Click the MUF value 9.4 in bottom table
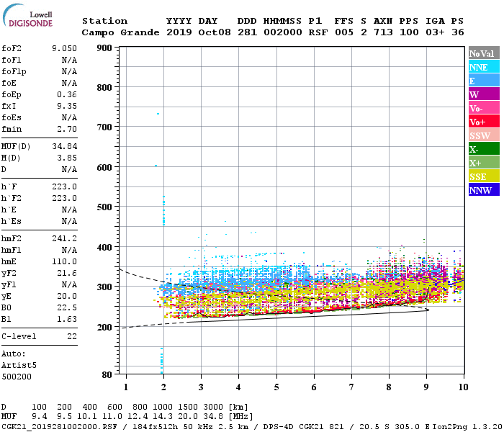Viewport: 504px width, 432px height. point(39,417)
